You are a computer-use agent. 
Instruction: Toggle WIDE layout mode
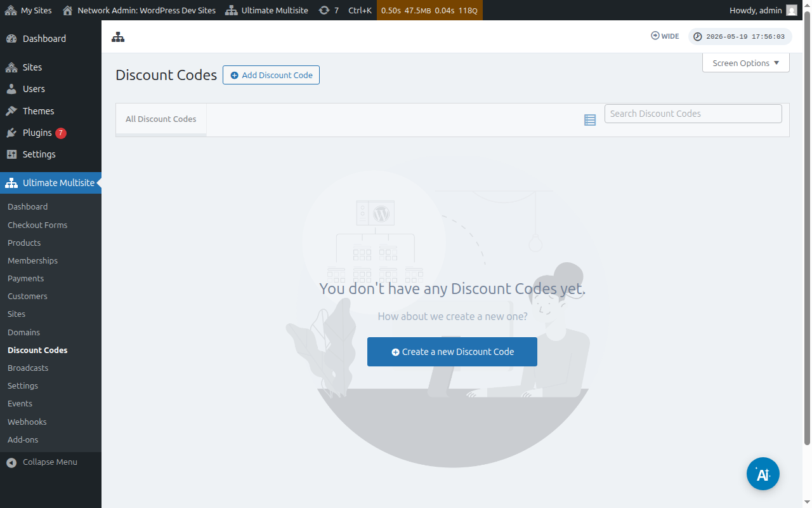click(x=665, y=36)
